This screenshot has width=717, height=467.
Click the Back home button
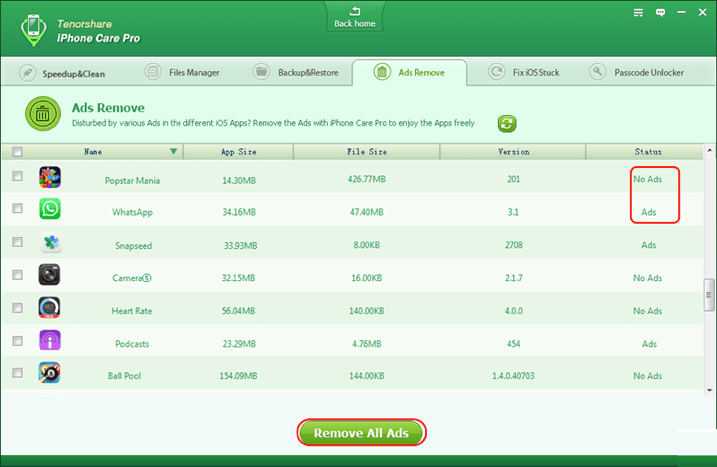coord(355,17)
